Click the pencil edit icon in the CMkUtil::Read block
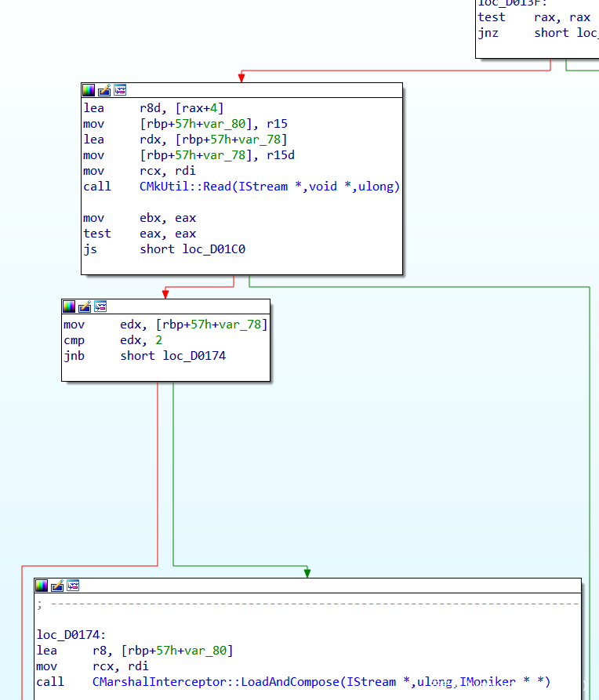The width and height of the screenshot is (599, 700). [x=104, y=90]
